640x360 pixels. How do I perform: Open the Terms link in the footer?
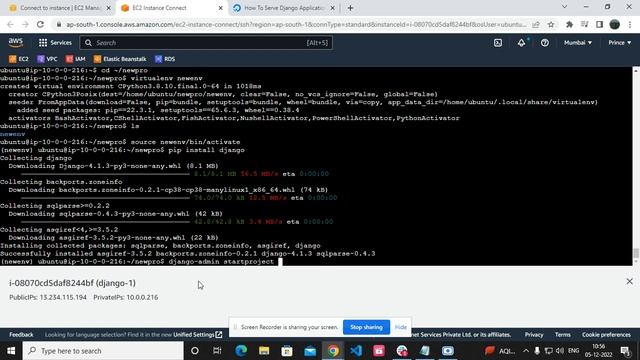point(562,335)
